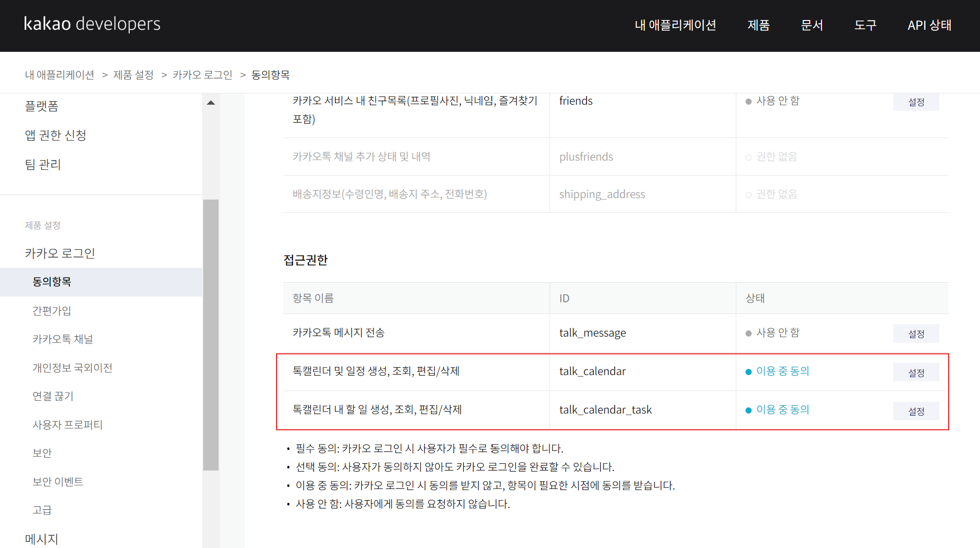Open the 제품 top menu
This screenshot has height=548, width=980.
coord(758,25)
